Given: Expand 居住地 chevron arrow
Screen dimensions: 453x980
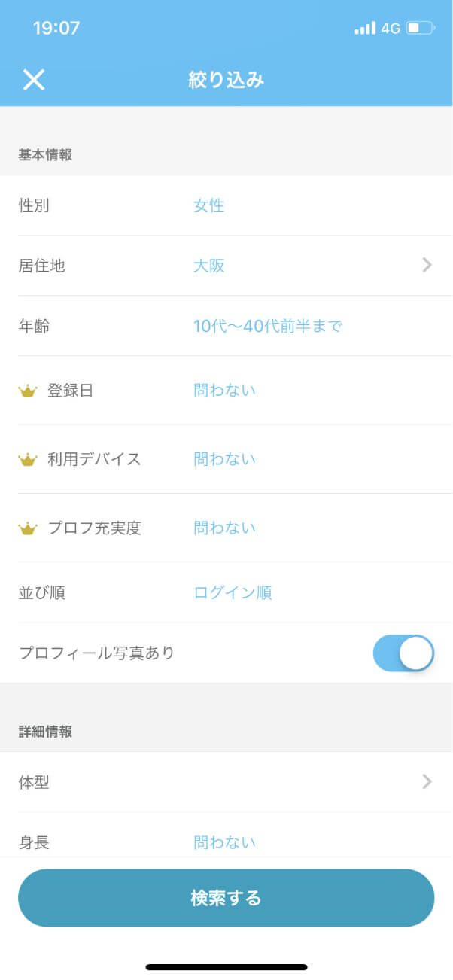Looking at the screenshot, I should (427, 265).
